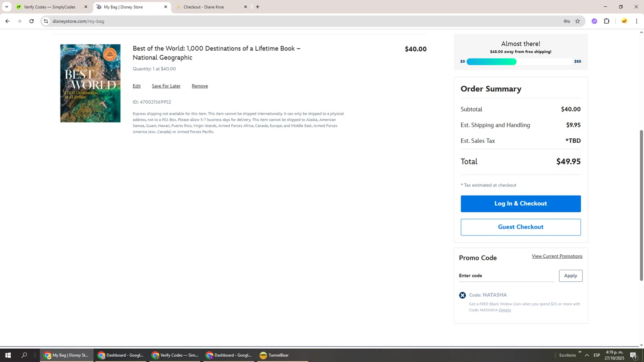The width and height of the screenshot is (644, 362).
Task: Apply the promo code
Action: 571,276
